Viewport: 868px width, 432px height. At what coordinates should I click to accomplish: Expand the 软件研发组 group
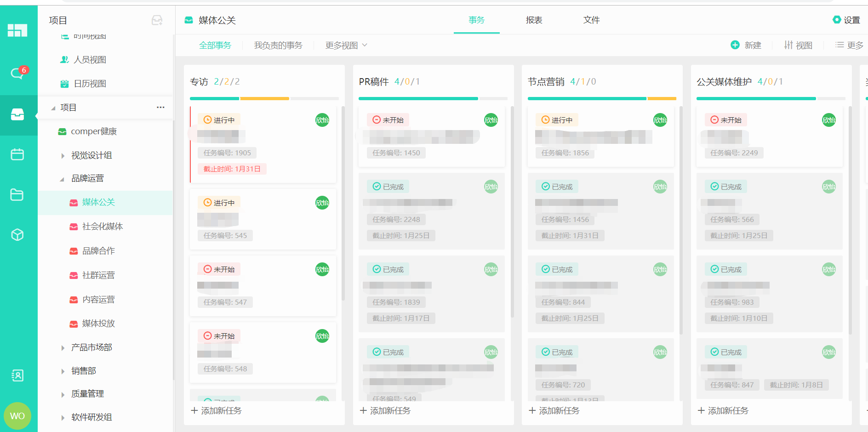63,418
